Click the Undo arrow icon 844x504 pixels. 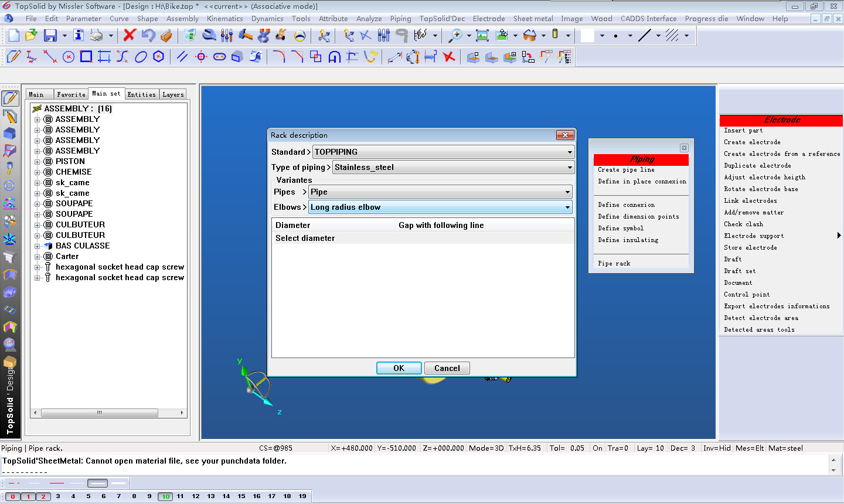tap(148, 36)
